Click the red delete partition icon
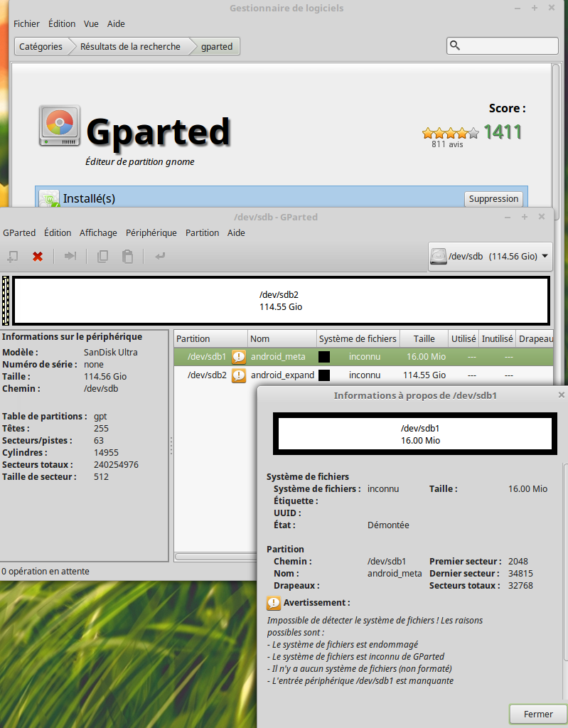The image size is (568, 728). [38, 256]
